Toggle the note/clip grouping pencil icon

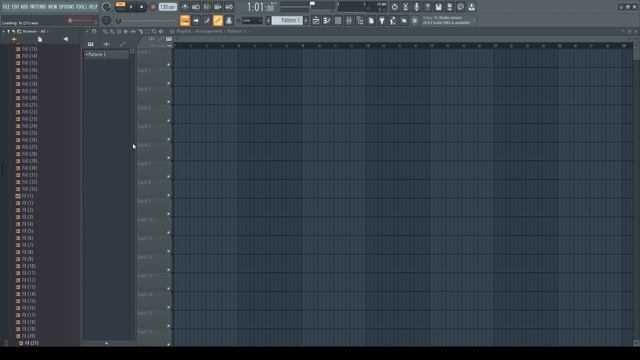[x=207, y=20]
